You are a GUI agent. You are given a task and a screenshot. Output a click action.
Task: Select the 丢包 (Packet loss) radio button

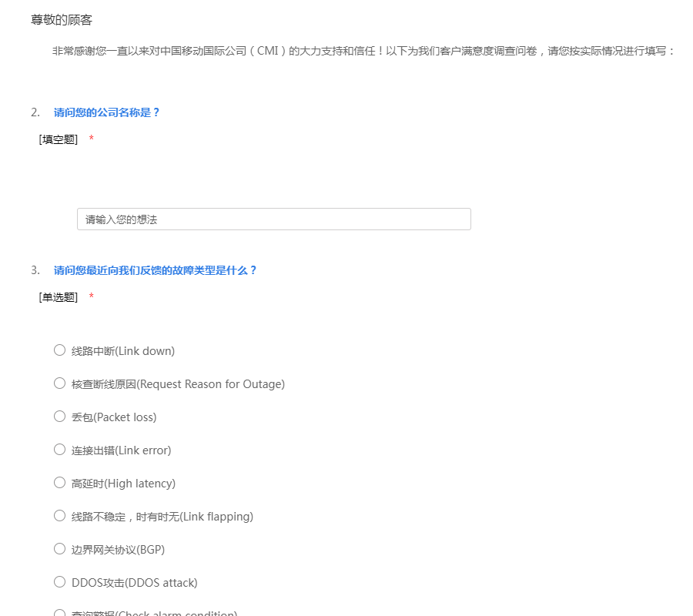59,417
